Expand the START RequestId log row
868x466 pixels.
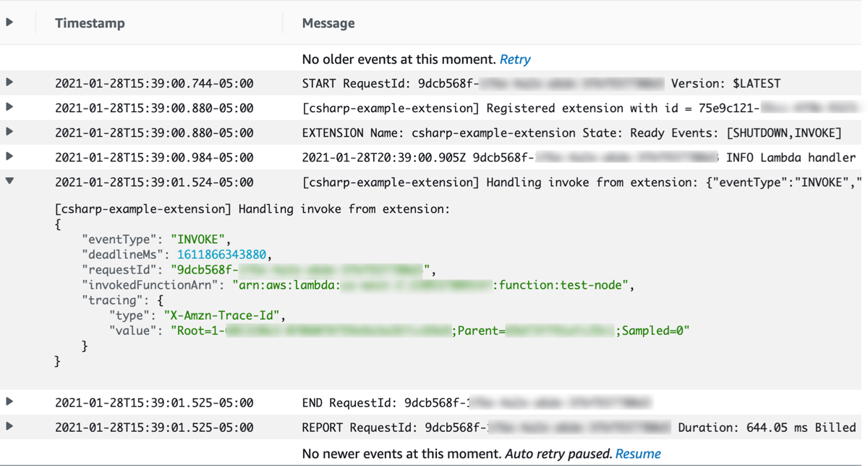(x=9, y=82)
